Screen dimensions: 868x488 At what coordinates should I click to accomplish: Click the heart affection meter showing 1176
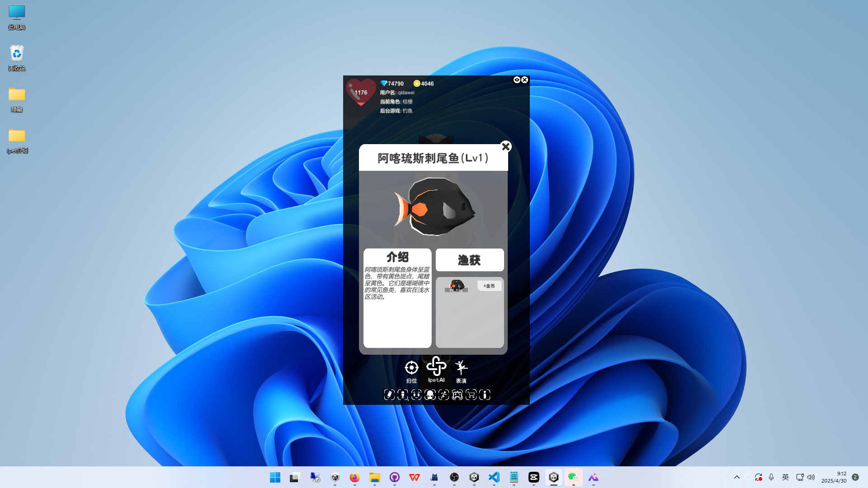pyautogui.click(x=361, y=92)
